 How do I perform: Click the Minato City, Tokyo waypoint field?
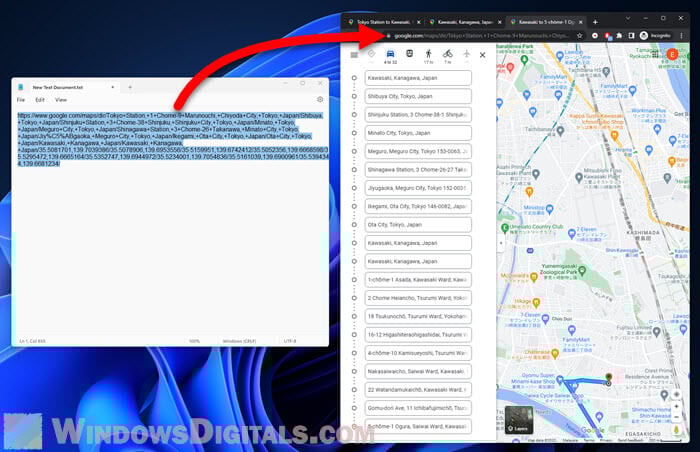coord(418,133)
